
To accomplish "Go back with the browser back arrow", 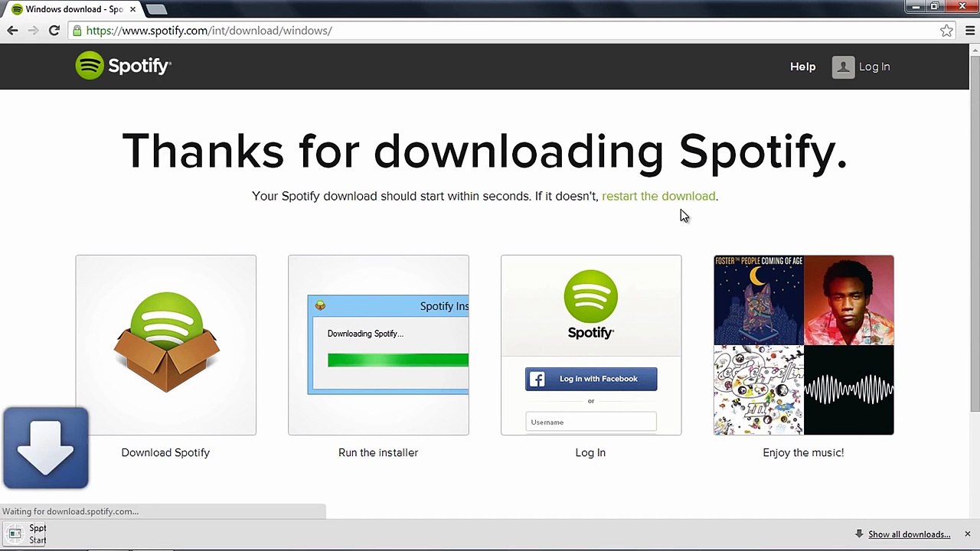I will click(12, 31).
